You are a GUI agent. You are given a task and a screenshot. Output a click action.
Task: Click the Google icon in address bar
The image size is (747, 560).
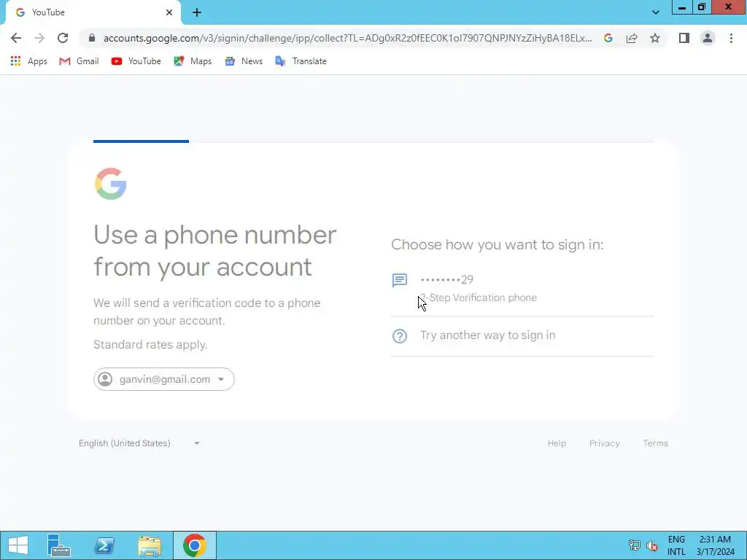(x=608, y=38)
